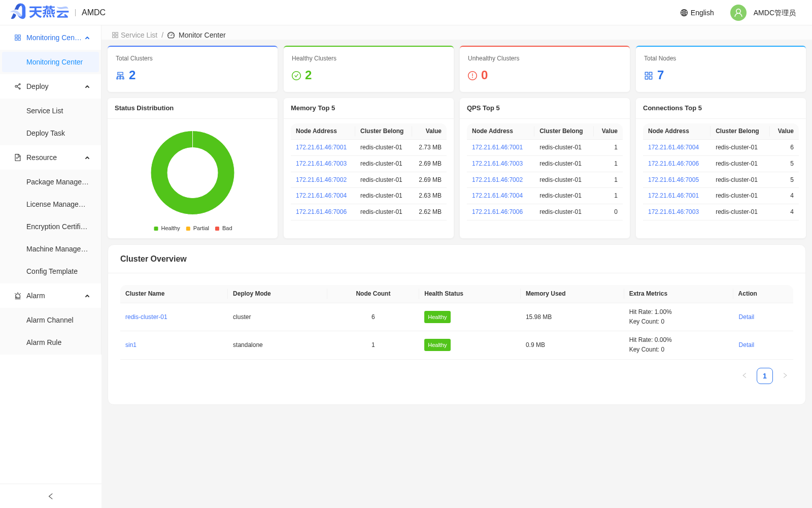This screenshot has height=508, width=812.
Task: Click the Alarm siren icon in sidebar
Action: click(x=18, y=296)
